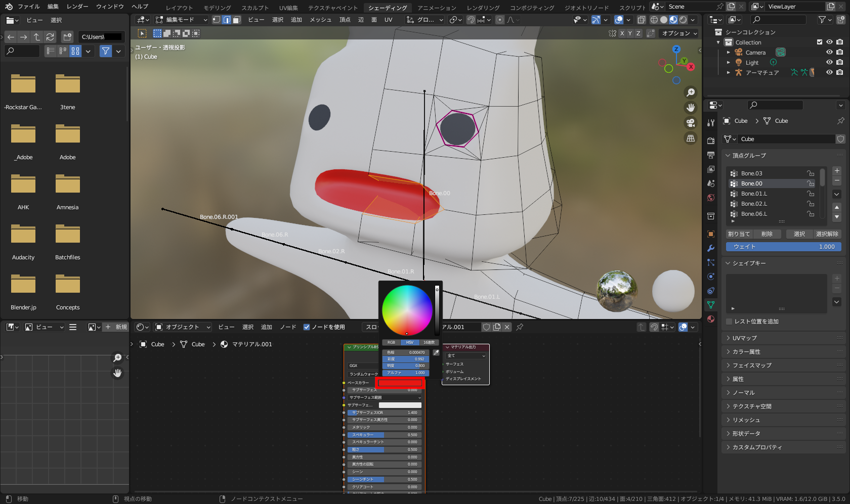The height and width of the screenshot is (504, 850).
Task: Open the Physics properties tab
Action: (711, 277)
